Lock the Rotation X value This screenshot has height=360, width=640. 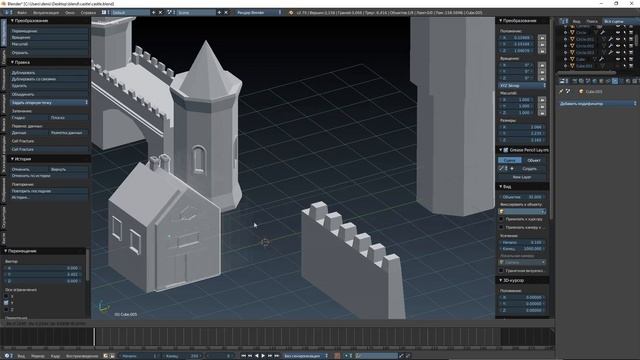(542, 65)
